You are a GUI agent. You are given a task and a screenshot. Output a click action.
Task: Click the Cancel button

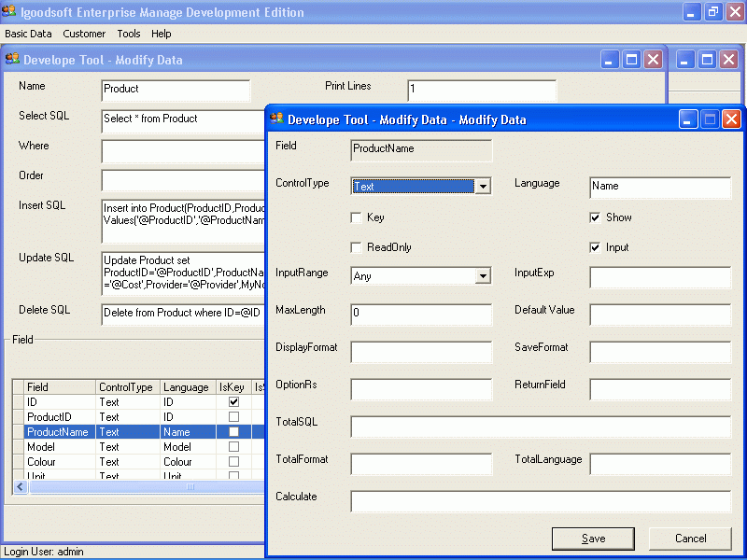690,539
